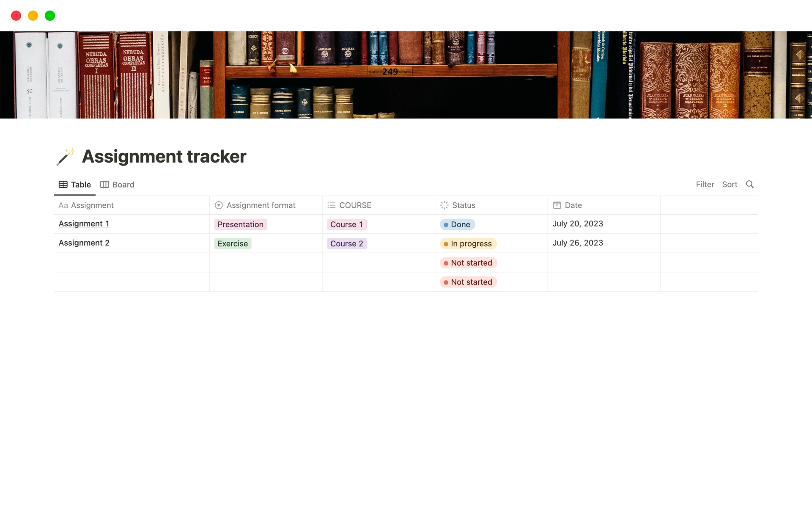The height and width of the screenshot is (508, 812).
Task: Expand the Status filter dropdown
Action: click(464, 205)
